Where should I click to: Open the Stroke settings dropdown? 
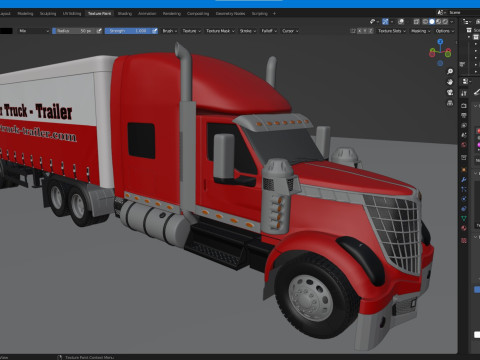pyautogui.click(x=248, y=31)
